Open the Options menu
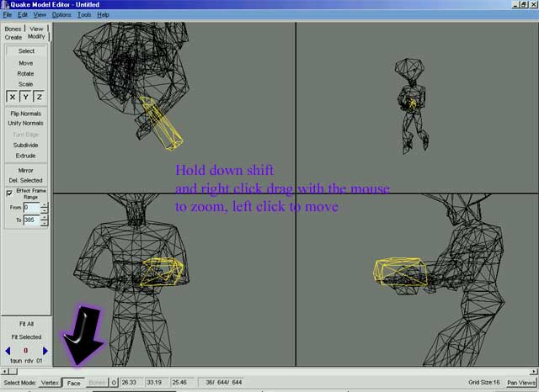 click(61, 15)
